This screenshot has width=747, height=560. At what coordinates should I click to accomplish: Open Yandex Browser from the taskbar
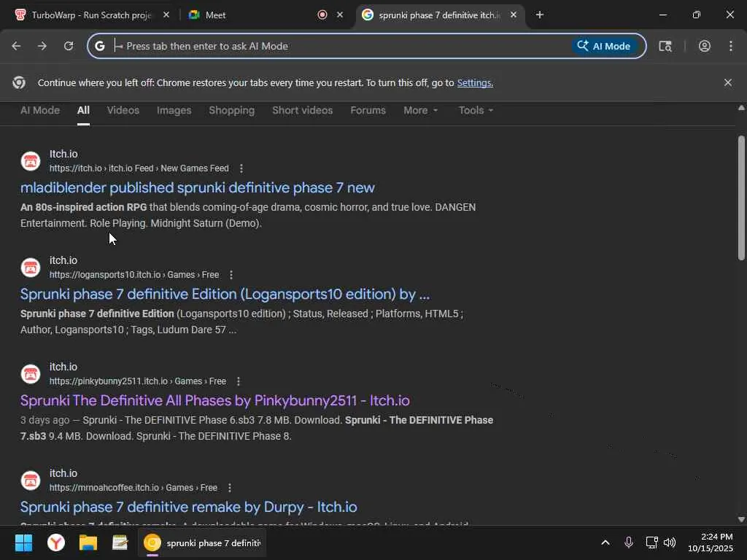coord(56,542)
